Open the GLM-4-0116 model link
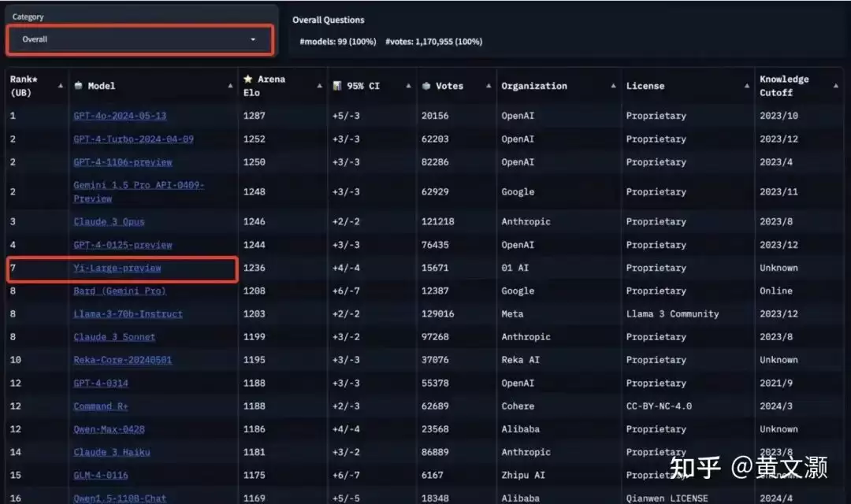 click(101, 475)
